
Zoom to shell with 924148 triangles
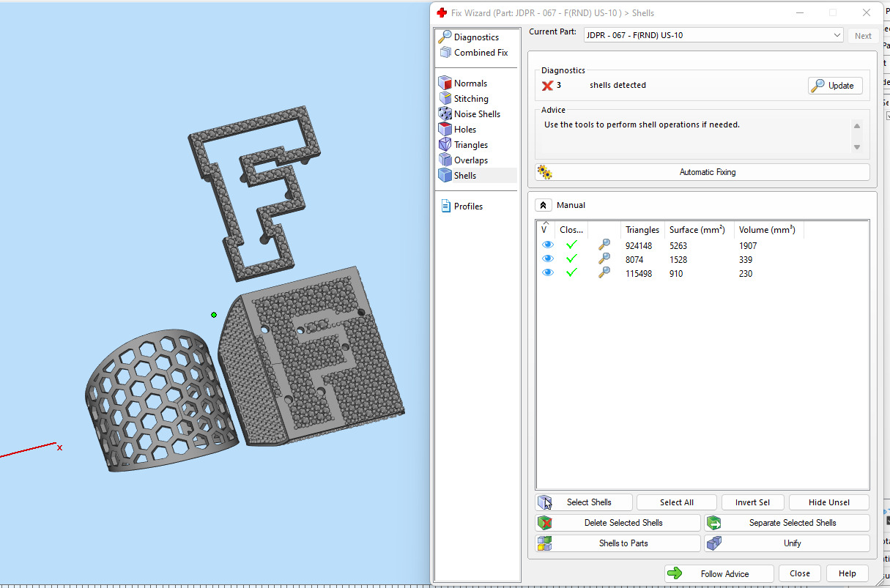point(604,245)
